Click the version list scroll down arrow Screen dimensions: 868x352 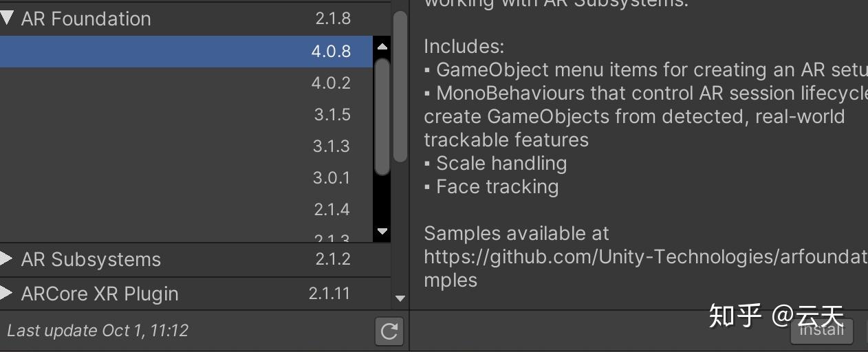click(x=382, y=232)
